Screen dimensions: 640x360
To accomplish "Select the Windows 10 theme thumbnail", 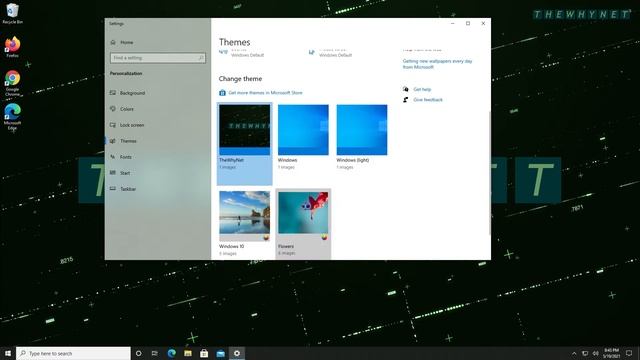I will coord(244,216).
